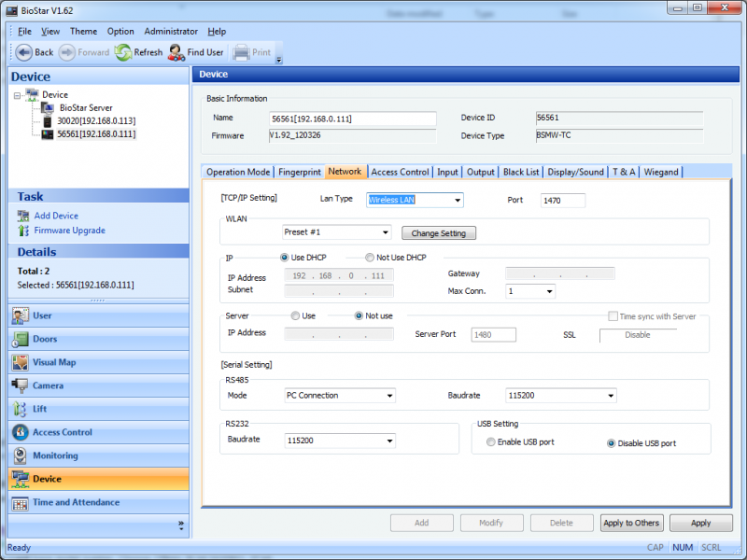This screenshot has height=560, width=747.
Task: Click the Find User toolbar icon
Action: (x=176, y=52)
